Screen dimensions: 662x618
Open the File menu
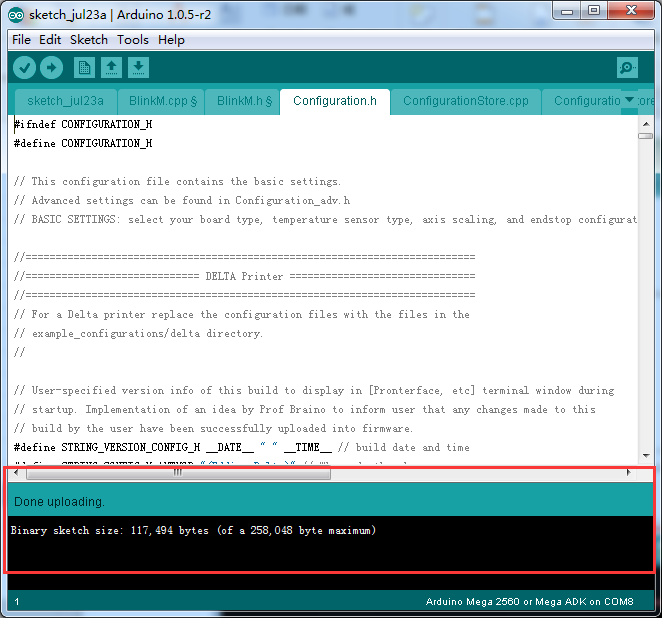(x=21, y=40)
